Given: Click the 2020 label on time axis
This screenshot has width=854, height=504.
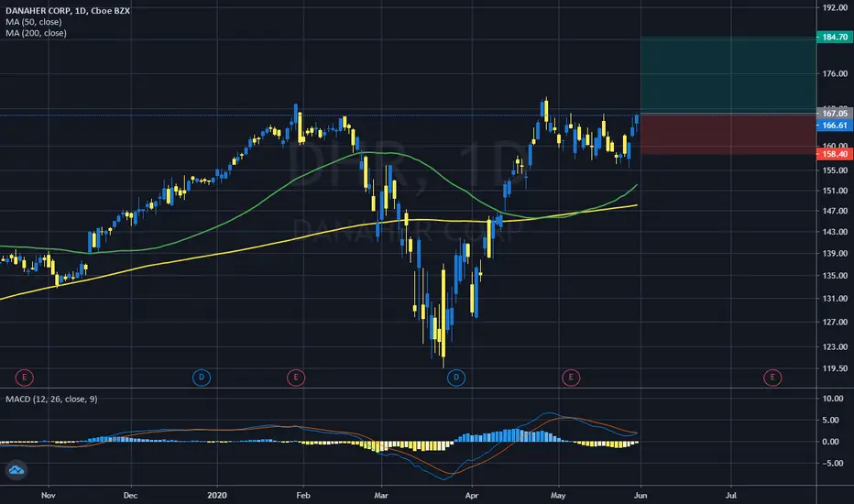Looking at the screenshot, I should pyautogui.click(x=217, y=495).
